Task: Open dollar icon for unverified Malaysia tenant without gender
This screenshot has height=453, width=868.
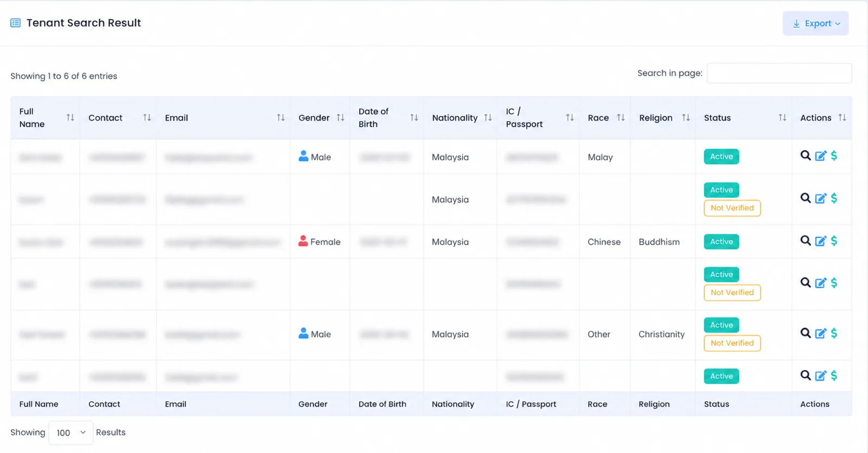Action: pos(834,198)
